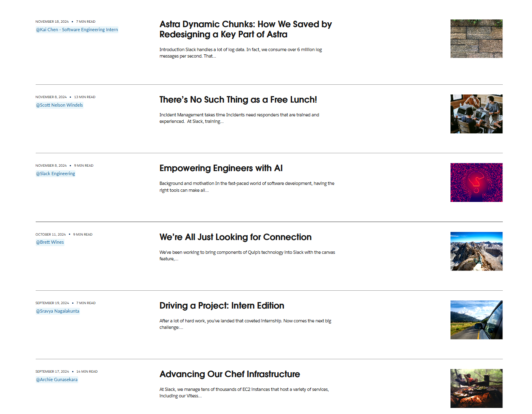Open Driving a Project: Intern Edition article

point(221,306)
